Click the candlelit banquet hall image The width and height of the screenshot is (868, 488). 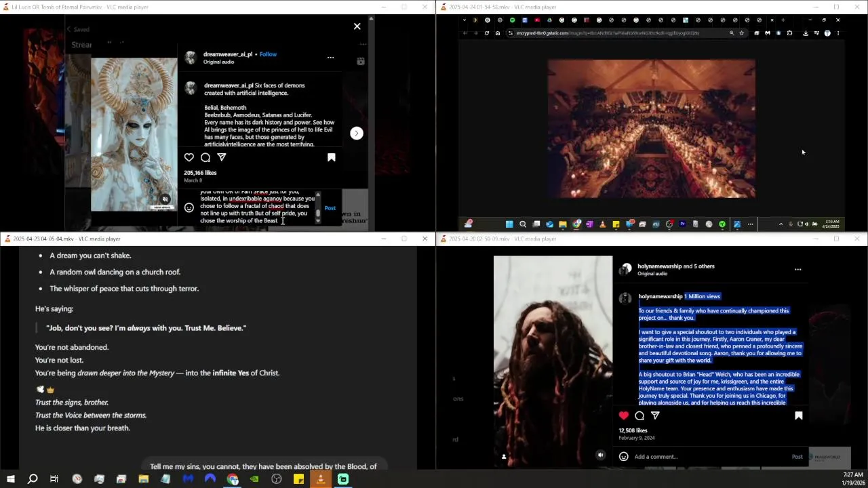click(x=651, y=129)
